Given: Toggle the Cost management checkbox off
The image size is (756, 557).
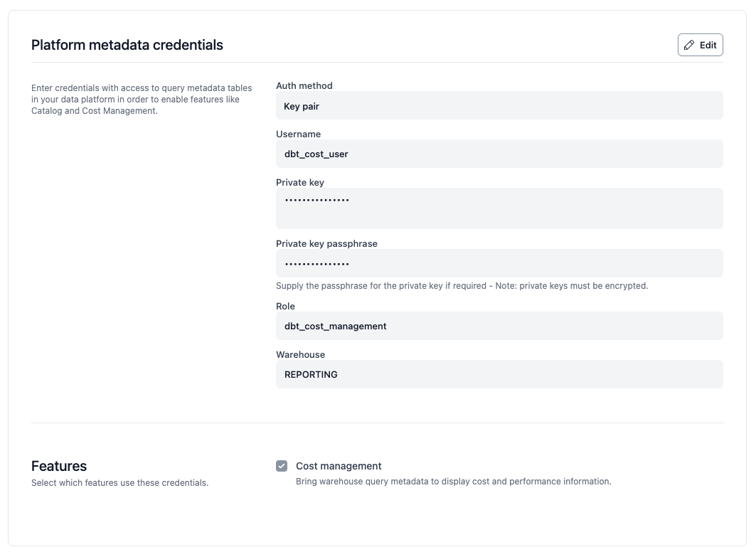Looking at the screenshot, I should (x=282, y=465).
